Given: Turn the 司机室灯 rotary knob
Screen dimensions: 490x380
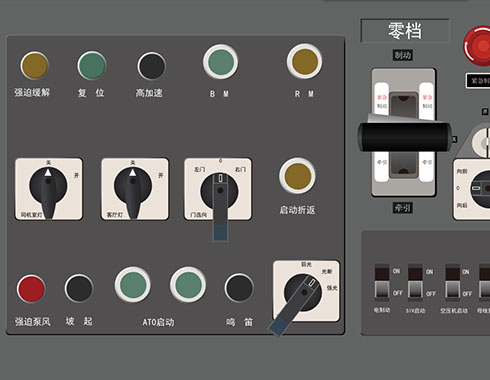Looking at the screenshot, I should coord(49,189).
